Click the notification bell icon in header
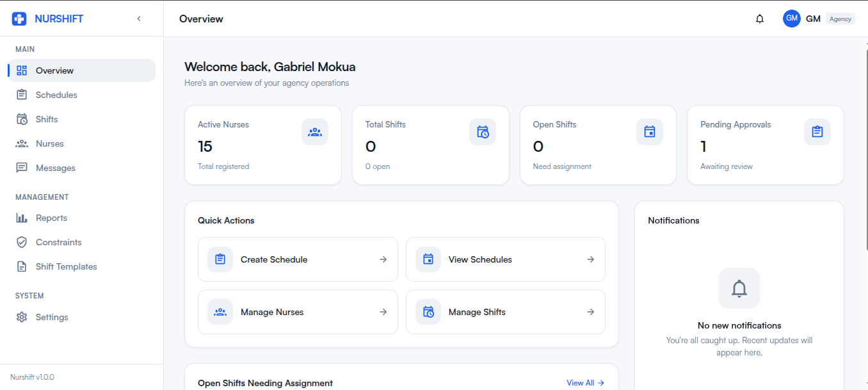This screenshot has height=390, width=868. (x=760, y=19)
